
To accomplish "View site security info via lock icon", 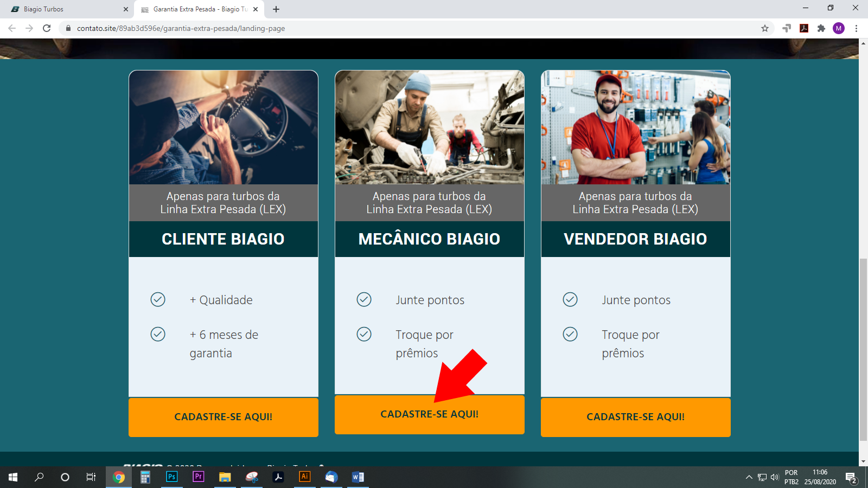I will coord(68,28).
